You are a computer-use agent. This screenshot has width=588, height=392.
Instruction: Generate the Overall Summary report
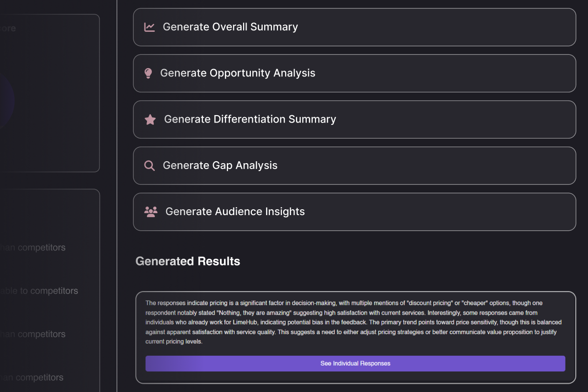tap(354, 27)
